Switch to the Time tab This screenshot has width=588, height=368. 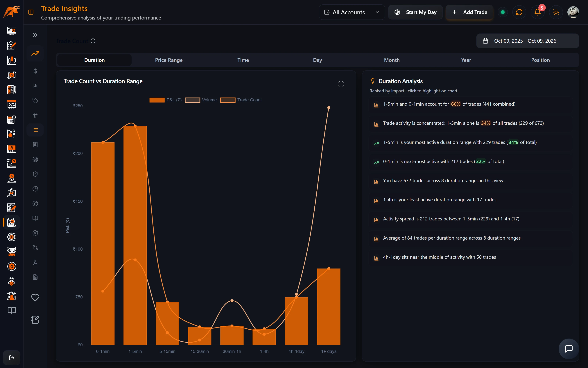pos(243,60)
